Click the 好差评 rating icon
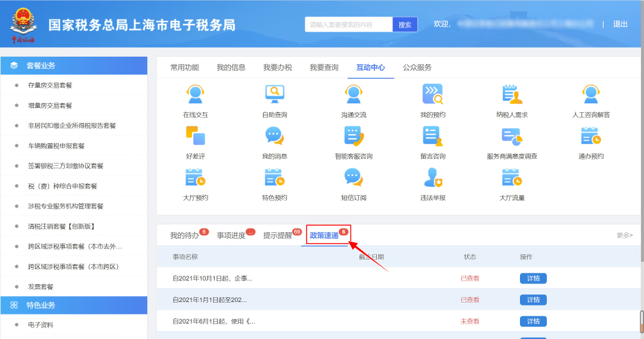The height and width of the screenshot is (339, 644). 196,137
